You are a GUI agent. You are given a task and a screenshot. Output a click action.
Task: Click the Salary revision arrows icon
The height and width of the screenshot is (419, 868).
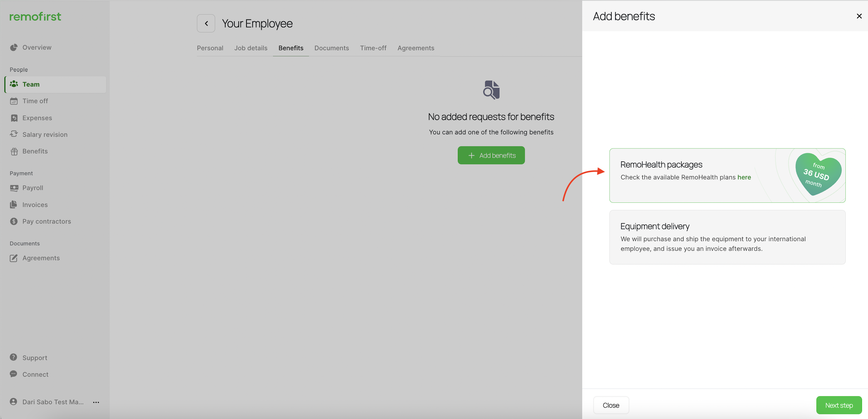coord(14,134)
